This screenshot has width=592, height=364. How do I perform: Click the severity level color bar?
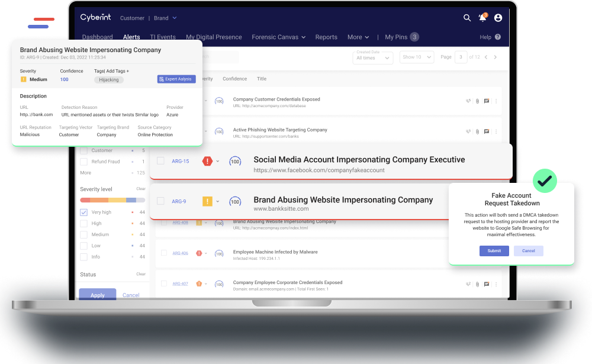112,199
